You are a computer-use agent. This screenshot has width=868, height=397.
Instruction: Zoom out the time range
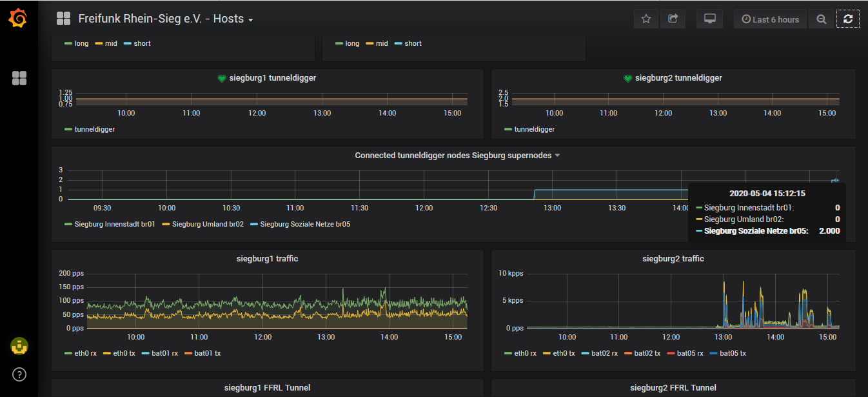[821, 19]
